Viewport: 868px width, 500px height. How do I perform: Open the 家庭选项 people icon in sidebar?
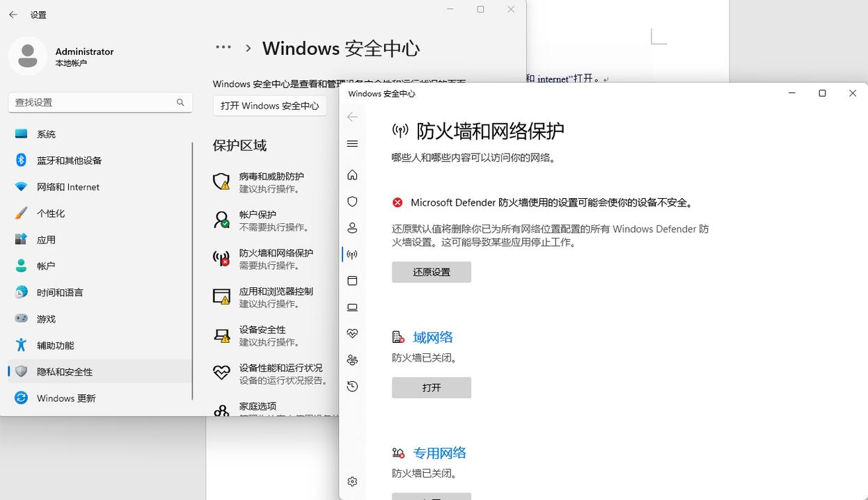click(x=352, y=360)
